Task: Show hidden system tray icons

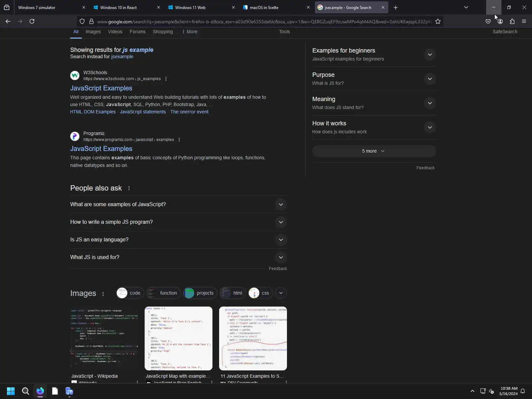Action: [x=472, y=391]
